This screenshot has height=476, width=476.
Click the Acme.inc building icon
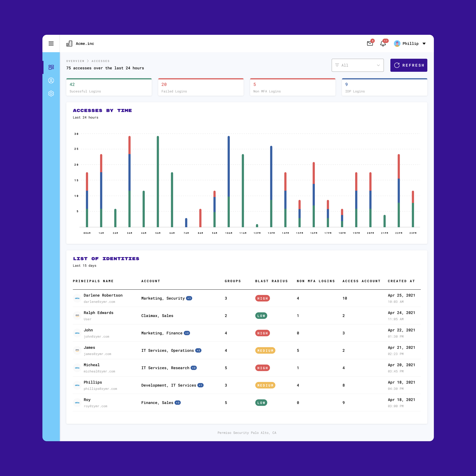coord(69,44)
